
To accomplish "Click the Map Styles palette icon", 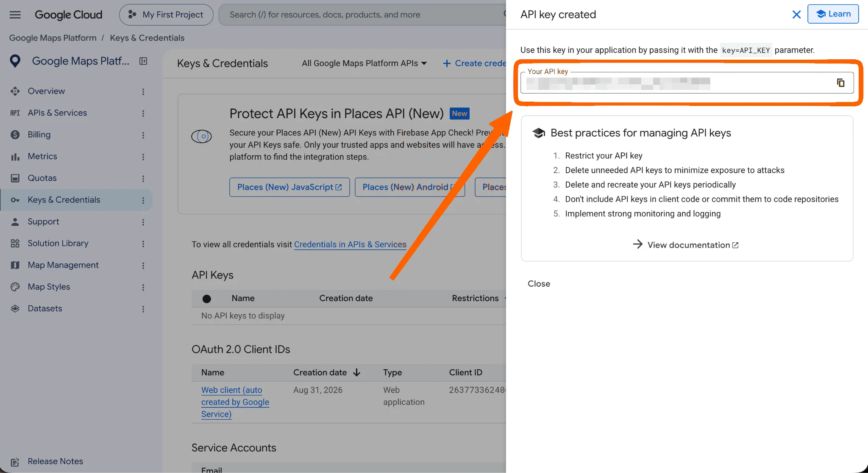I will pos(15,287).
